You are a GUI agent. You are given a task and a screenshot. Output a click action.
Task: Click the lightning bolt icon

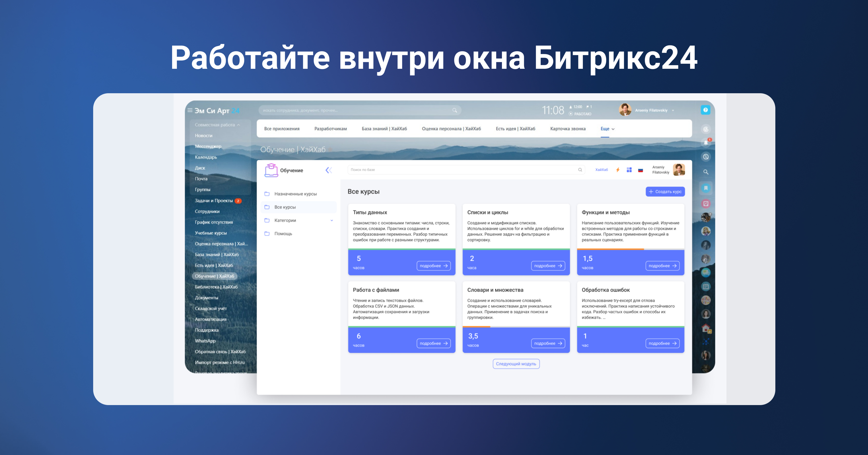pos(618,170)
